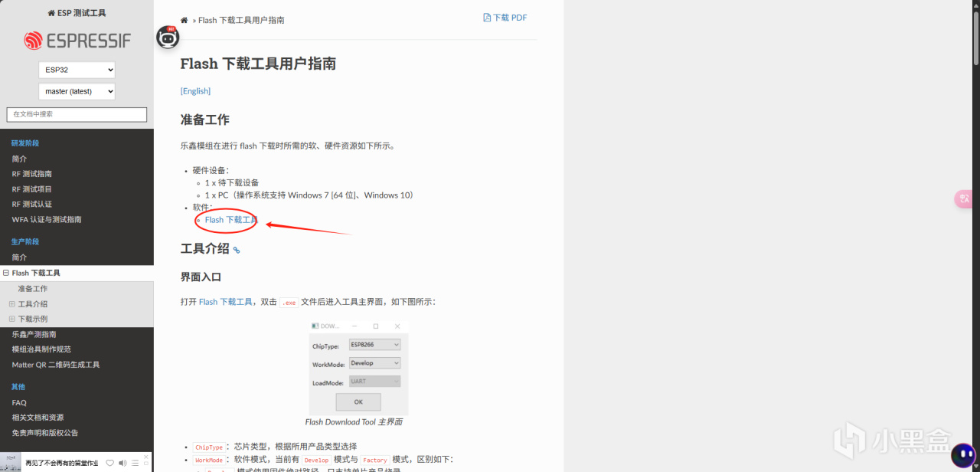The height and width of the screenshot is (472, 980).
Task: Open RF 测试认证 in sidebar
Action: pyautogui.click(x=32, y=205)
